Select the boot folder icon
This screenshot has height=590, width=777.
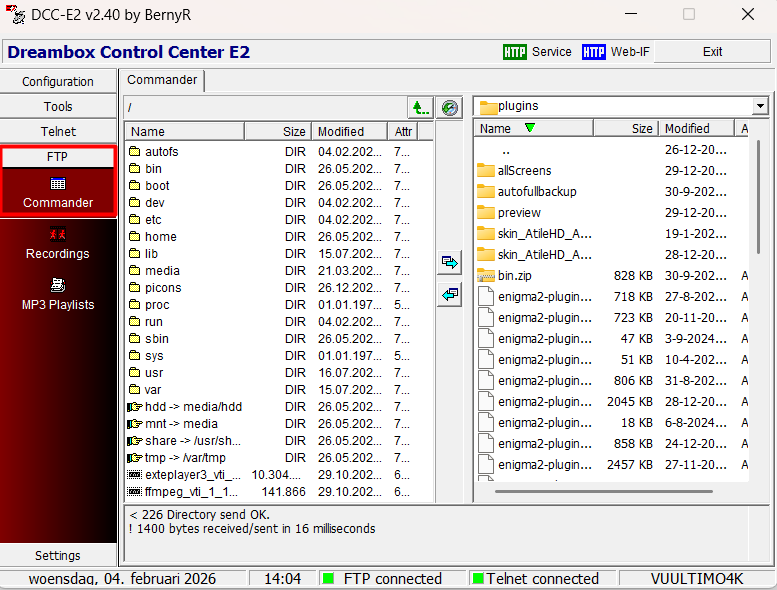click(134, 185)
